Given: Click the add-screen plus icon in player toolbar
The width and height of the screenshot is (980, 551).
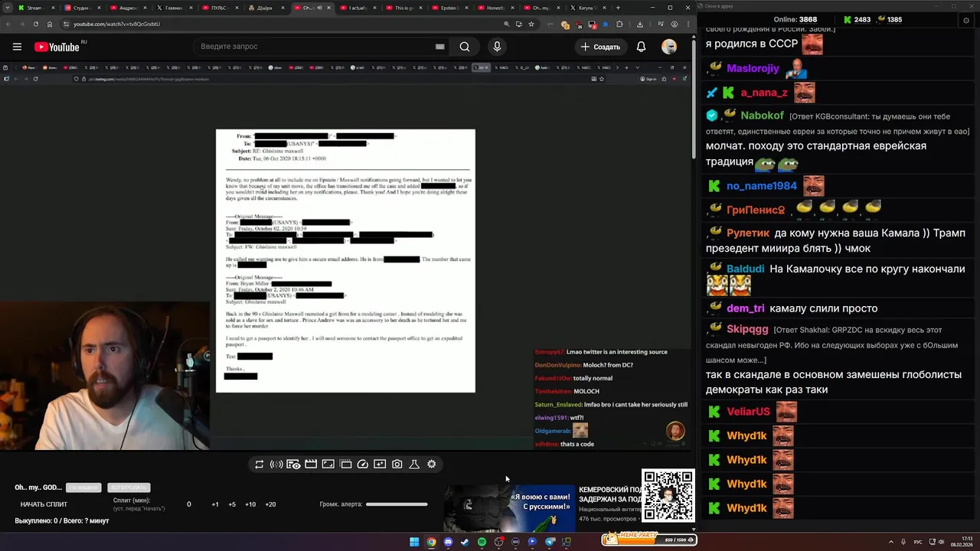Looking at the screenshot, I should (380, 465).
